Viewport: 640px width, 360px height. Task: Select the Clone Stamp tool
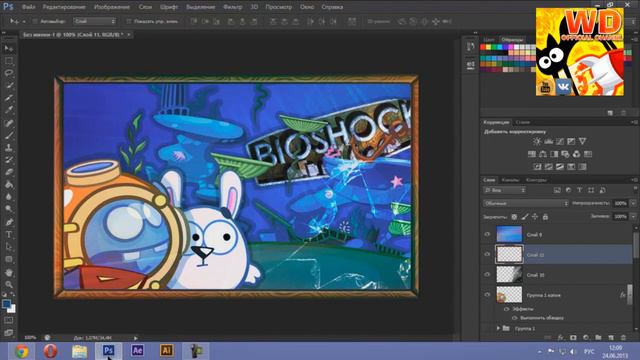click(9, 148)
